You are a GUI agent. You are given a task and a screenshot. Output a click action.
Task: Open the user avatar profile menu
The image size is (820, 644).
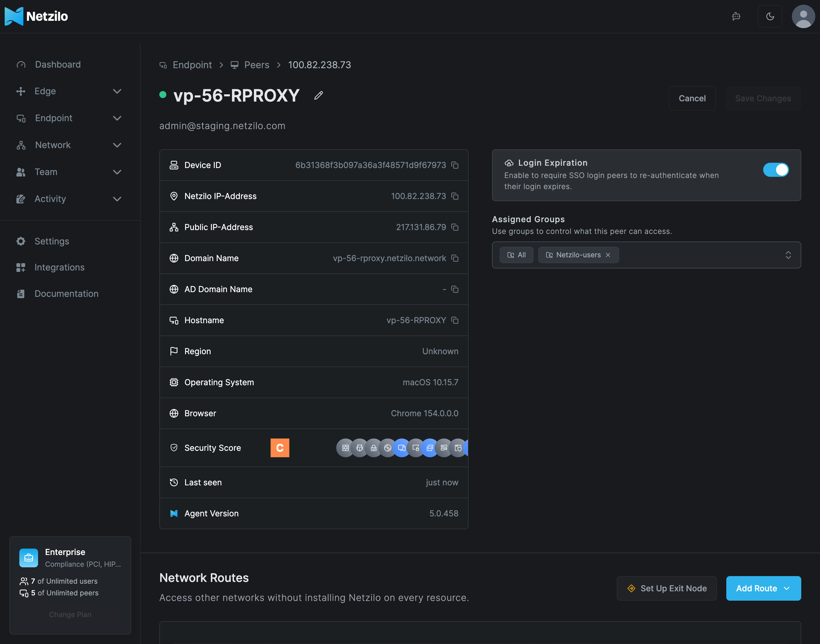tap(803, 16)
